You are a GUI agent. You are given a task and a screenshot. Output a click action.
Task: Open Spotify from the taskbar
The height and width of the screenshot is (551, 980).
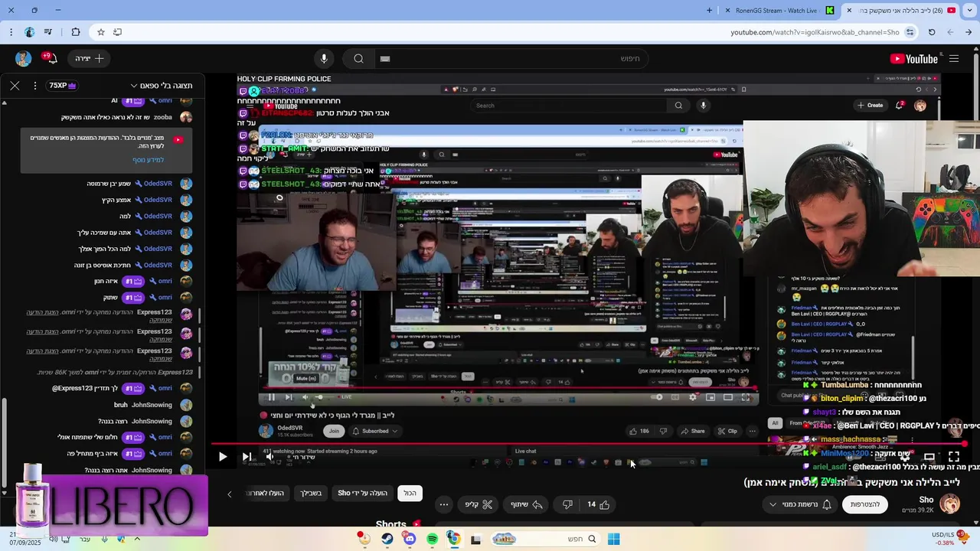coord(432,539)
